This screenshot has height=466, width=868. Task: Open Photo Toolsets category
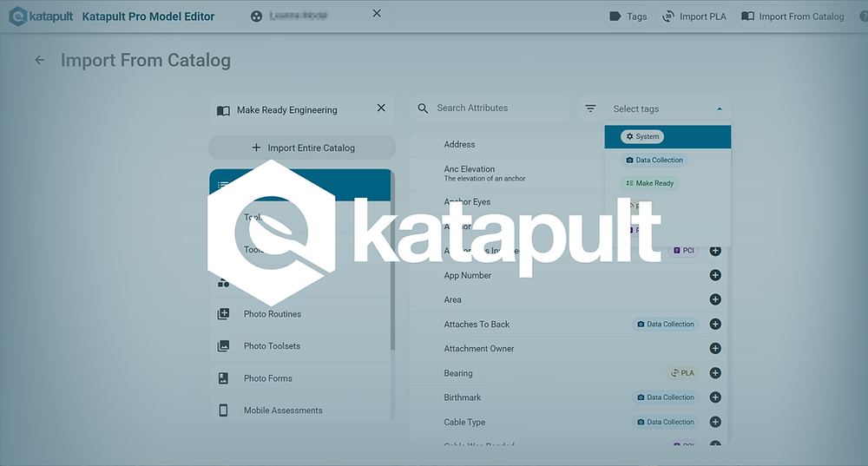(300, 346)
